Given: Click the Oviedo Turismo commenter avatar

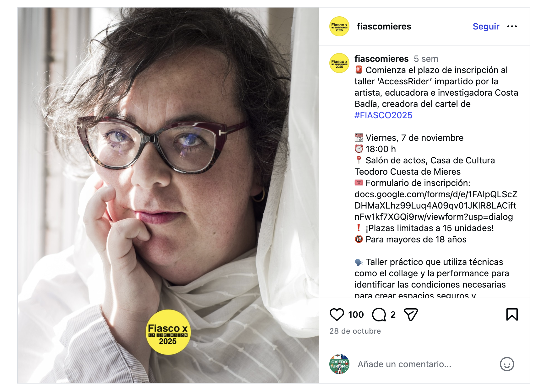Looking at the screenshot, I should point(339,364).
